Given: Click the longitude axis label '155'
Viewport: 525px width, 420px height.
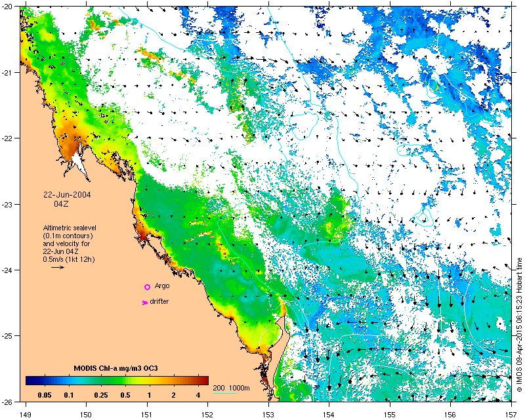Looking at the screenshot, I should (x=390, y=415).
